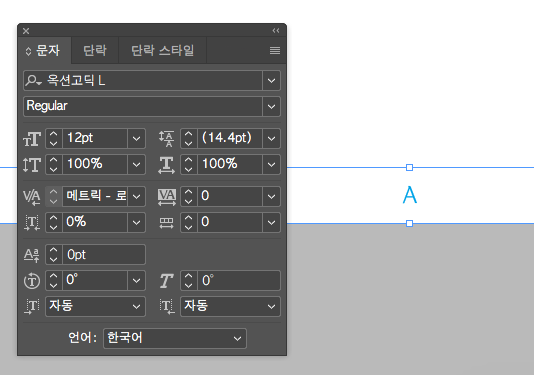Screen dimensions: 534x375
Task: Click the kerning 메트릭 - 로 field
Action: tap(95, 196)
